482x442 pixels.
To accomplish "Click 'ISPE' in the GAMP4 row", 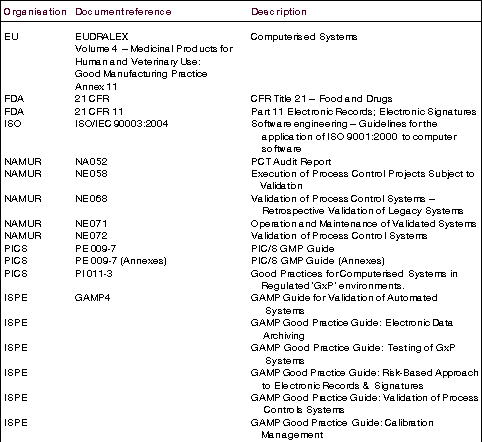I will [x=16, y=298].
